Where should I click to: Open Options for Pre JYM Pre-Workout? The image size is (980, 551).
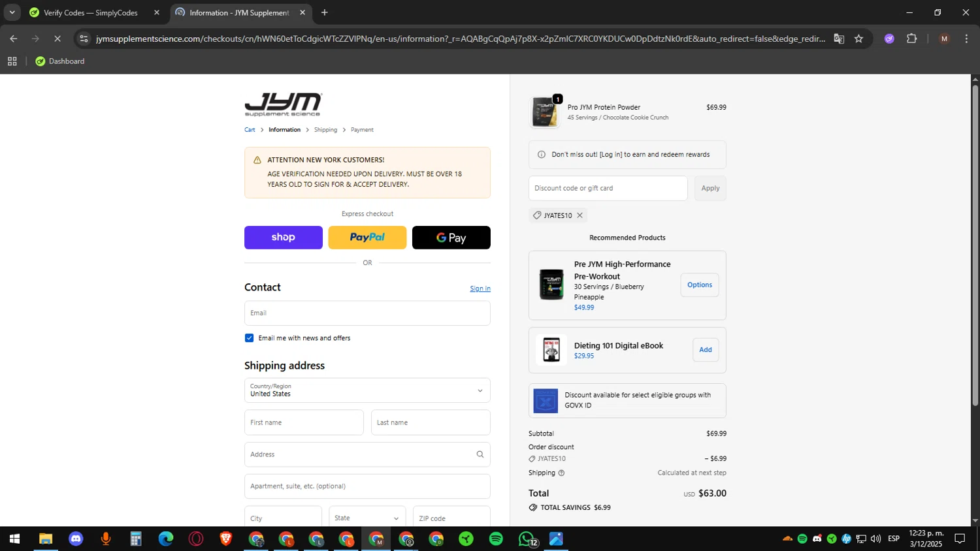700,285
